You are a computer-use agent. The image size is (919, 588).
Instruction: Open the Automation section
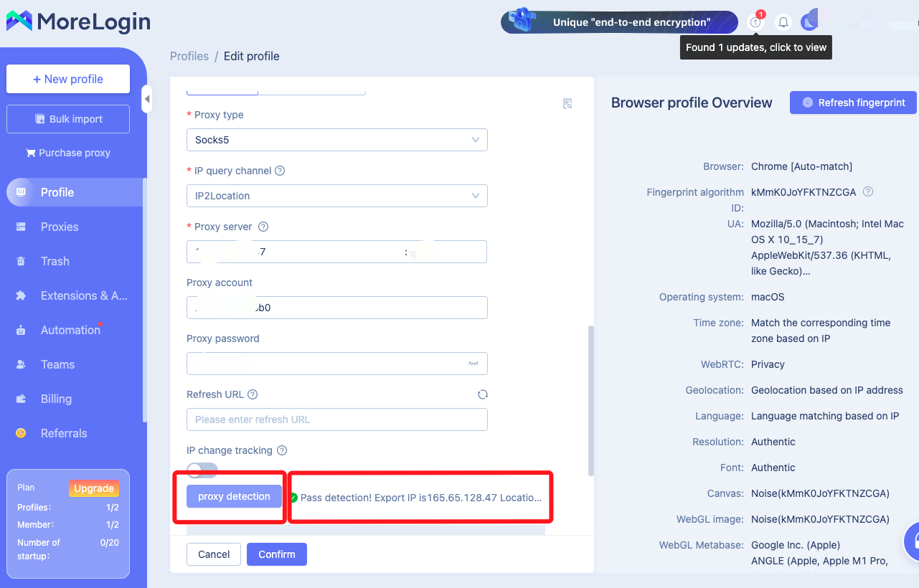[72, 330]
